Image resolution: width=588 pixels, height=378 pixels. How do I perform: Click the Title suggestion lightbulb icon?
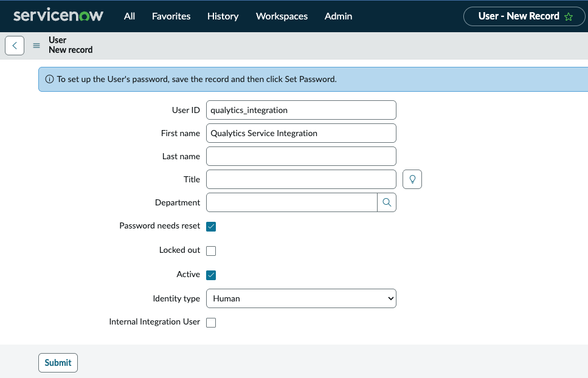pyautogui.click(x=412, y=179)
